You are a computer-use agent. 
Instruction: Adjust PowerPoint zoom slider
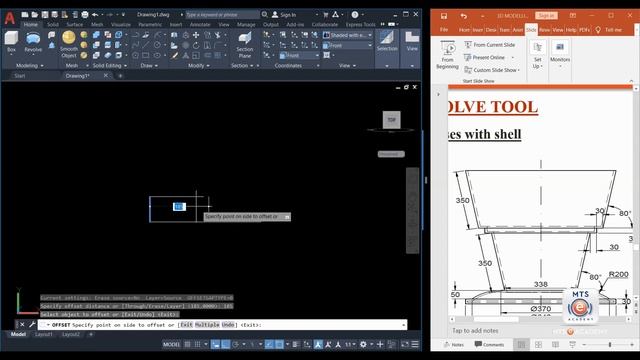click(610, 345)
